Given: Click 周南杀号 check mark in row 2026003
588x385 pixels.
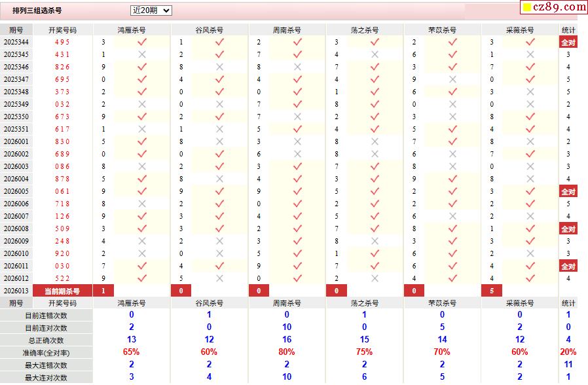Looking at the screenshot, I should (297, 166).
